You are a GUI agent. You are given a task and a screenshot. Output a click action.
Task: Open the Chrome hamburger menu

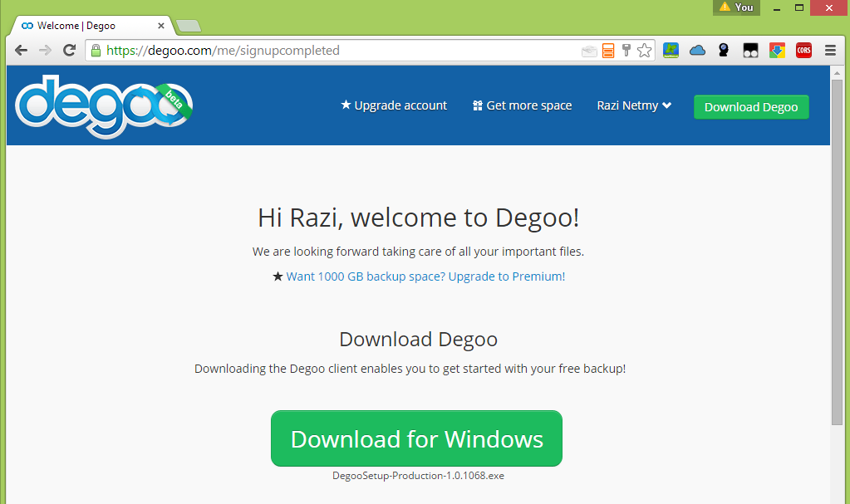830,51
